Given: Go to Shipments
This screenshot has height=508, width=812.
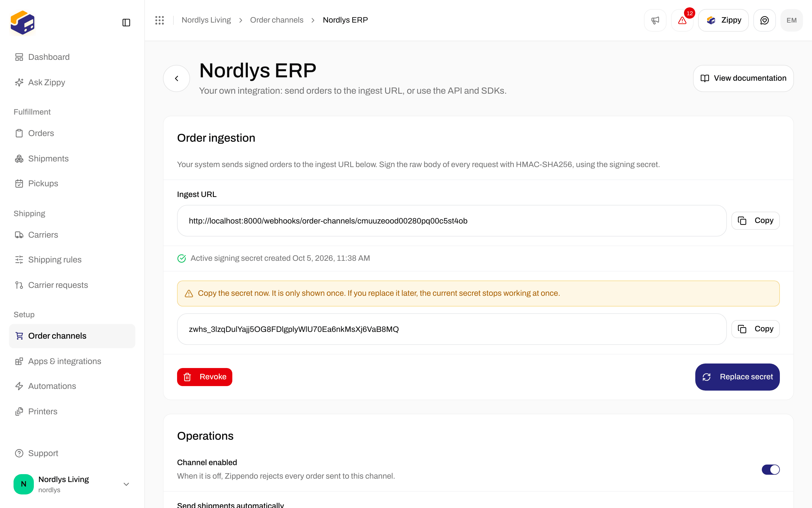Looking at the screenshot, I should click(72, 159).
